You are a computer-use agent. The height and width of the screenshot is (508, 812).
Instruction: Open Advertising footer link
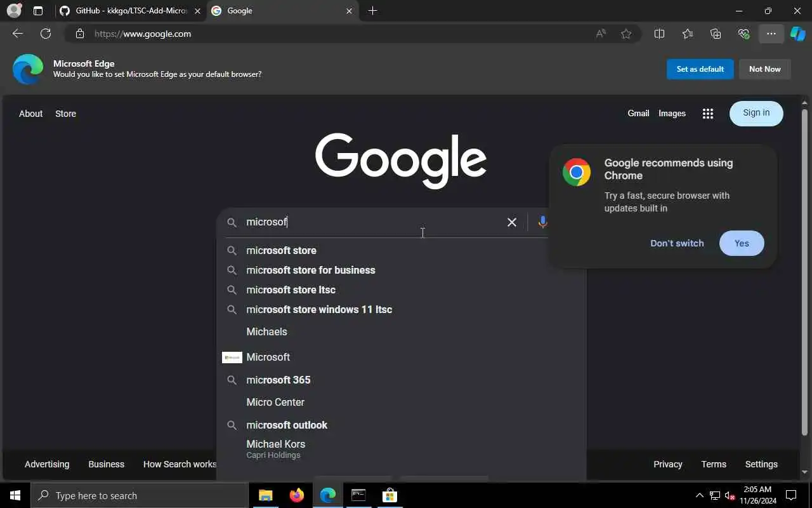click(x=47, y=464)
